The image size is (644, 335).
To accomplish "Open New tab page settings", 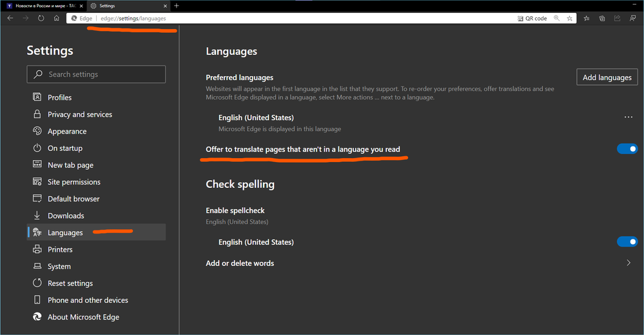I will click(x=96, y=165).
